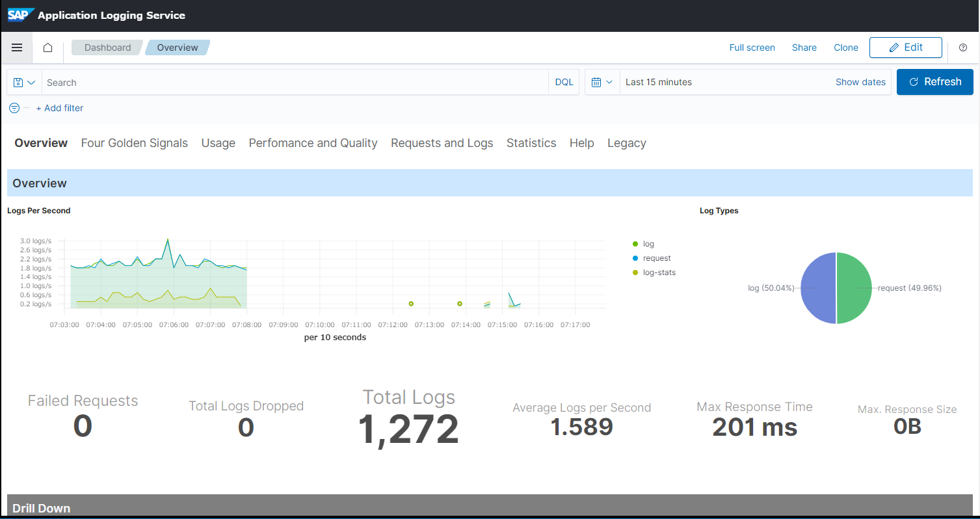Viewport: 980px width, 519px height.
Task: Open the Requests and Logs tab
Action: [x=442, y=143]
